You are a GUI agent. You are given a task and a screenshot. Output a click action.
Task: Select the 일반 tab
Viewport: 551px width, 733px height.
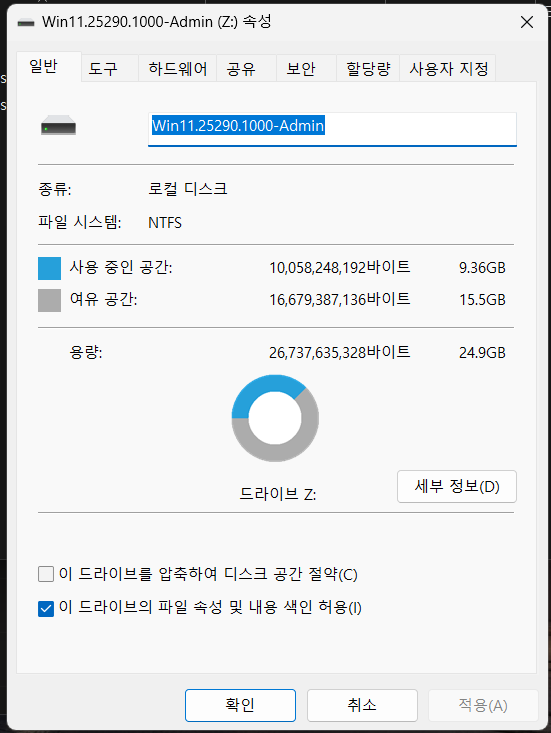tap(49, 67)
